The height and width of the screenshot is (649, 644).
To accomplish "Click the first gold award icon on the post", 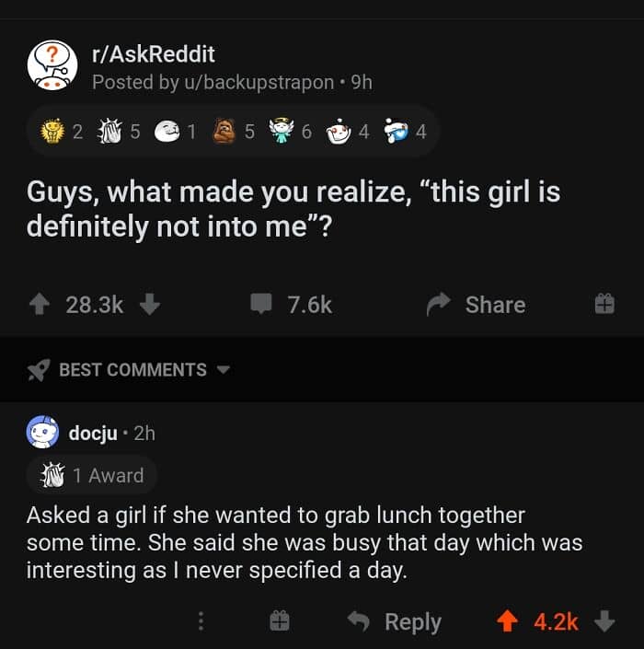I will 54,132.
